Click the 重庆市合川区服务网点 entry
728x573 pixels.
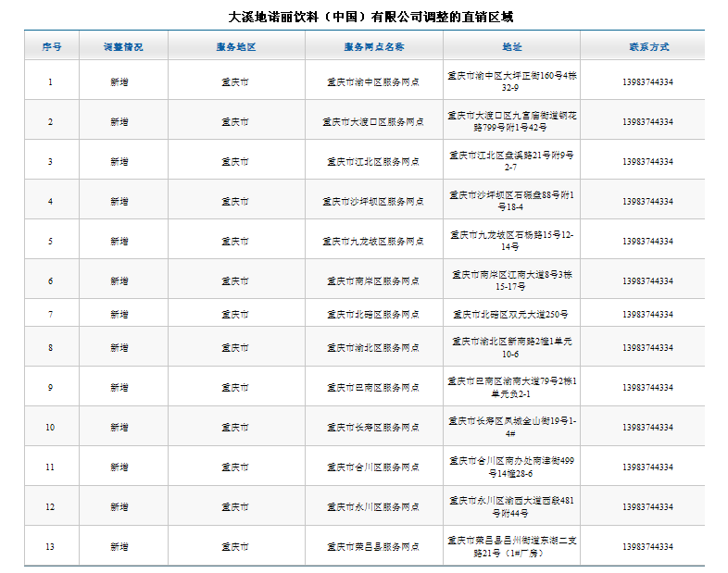click(373, 467)
